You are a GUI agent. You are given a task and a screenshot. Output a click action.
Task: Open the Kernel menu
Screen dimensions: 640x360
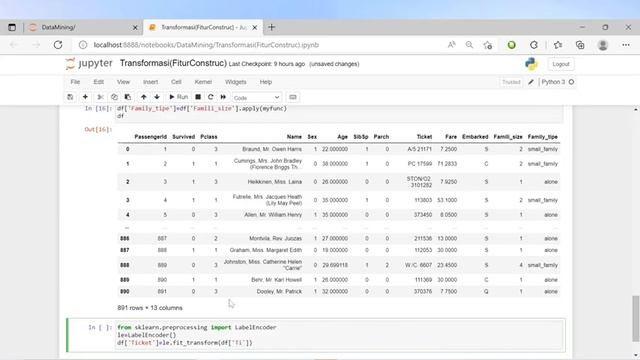[203, 82]
